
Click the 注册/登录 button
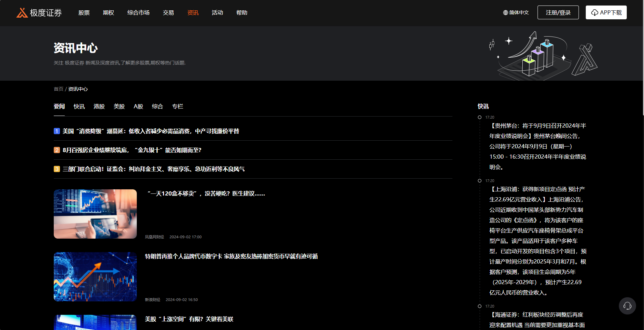(558, 12)
